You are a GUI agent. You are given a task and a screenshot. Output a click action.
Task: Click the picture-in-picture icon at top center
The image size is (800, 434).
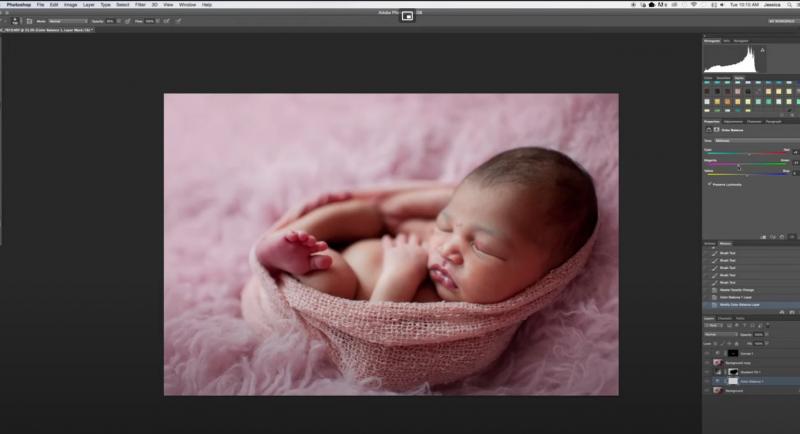tap(407, 16)
